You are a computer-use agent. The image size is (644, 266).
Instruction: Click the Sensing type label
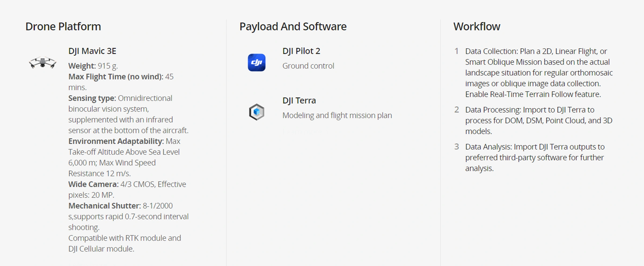pyautogui.click(x=92, y=98)
